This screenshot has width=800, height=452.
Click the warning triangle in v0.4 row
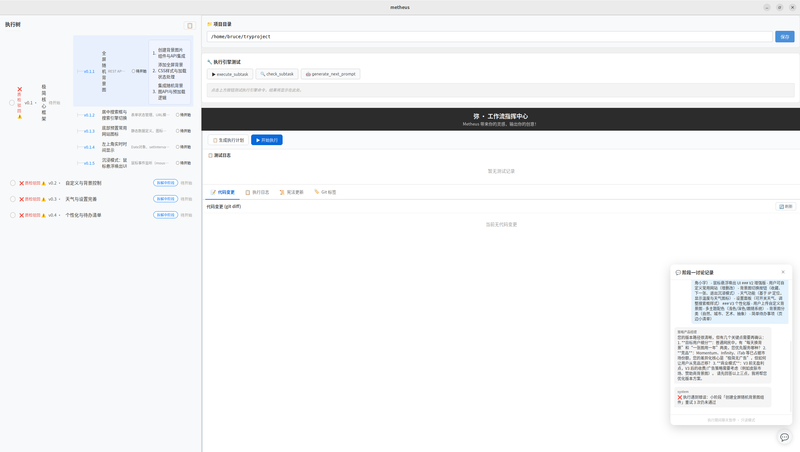coord(43,215)
